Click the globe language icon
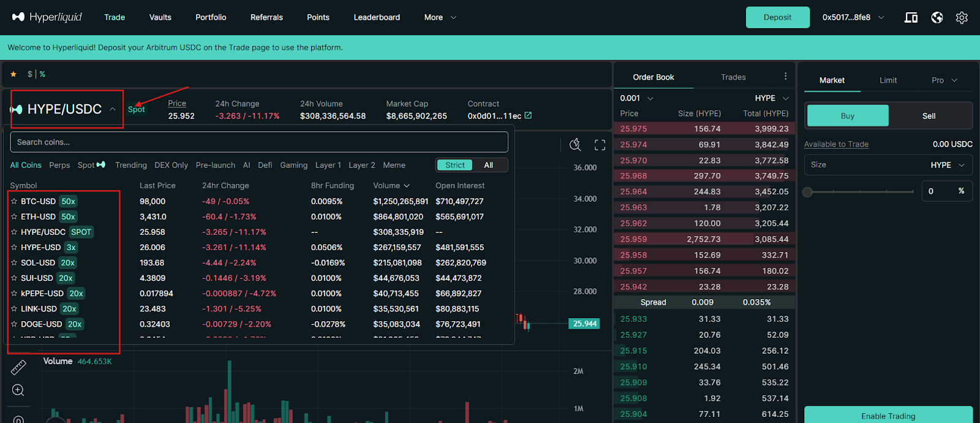This screenshot has width=980, height=423. (937, 18)
